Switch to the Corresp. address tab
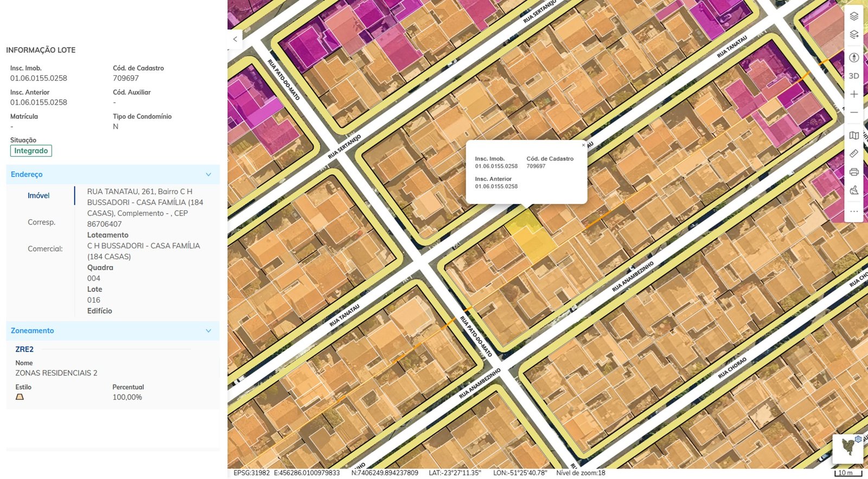 tap(41, 222)
